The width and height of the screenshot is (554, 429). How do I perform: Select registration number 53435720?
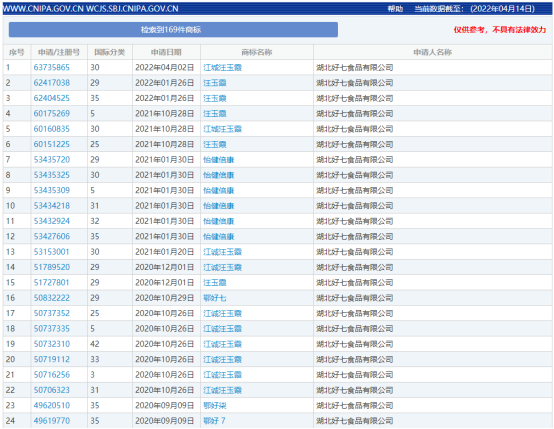tap(52, 160)
